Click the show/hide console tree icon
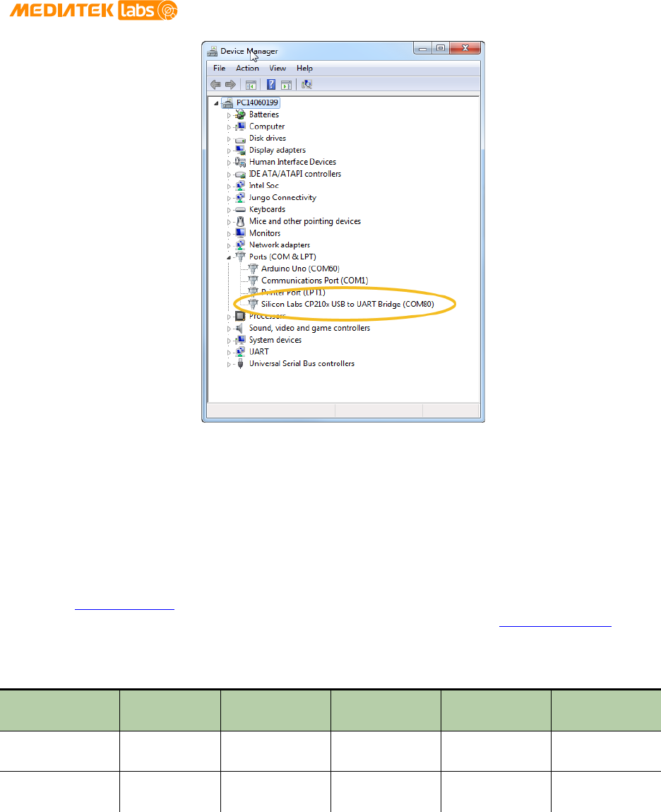The height and width of the screenshot is (812, 661). tap(251, 85)
